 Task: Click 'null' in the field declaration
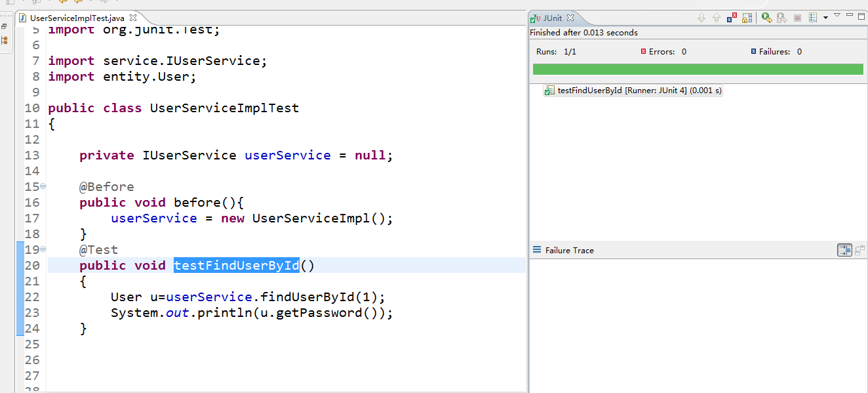[x=370, y=155]
